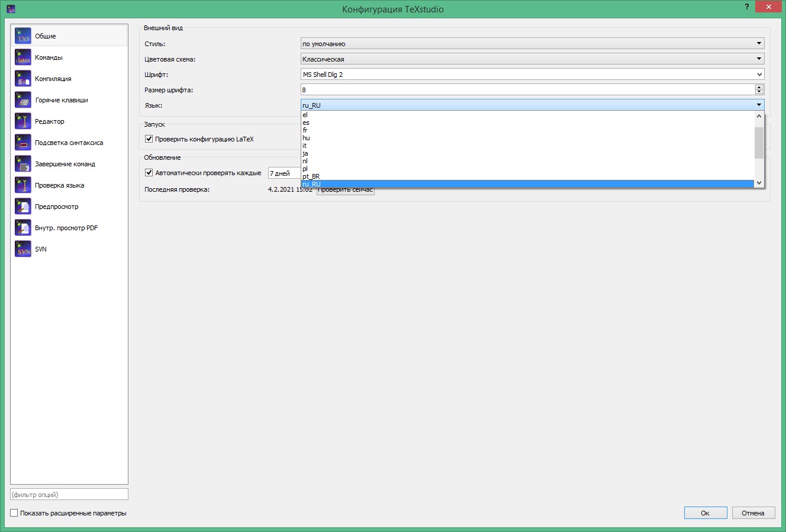The height and width of the screenshot is (532, 786).
Task: Open the Команды latex icon
Action: click(x=23, y=57)
